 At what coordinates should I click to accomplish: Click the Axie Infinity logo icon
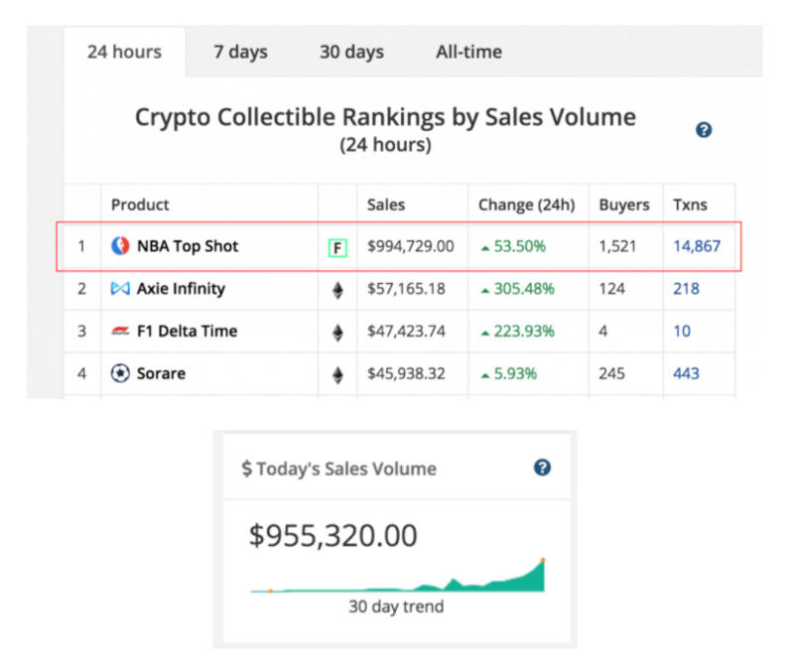120,289
